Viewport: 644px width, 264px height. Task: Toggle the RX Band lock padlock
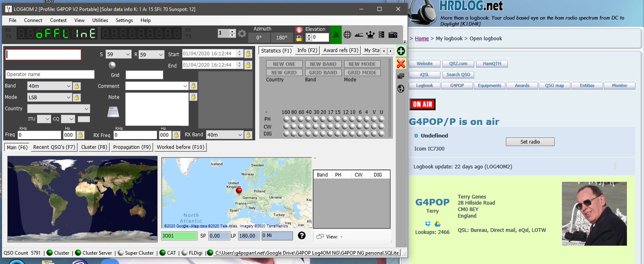248,135
